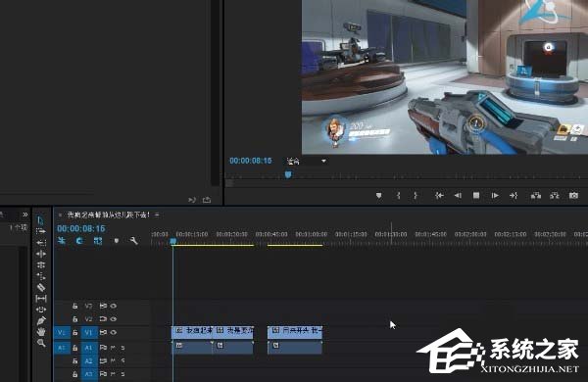This screenshot has width=588, height=382.
Task: Step back one frame
Action: tap(458, 195)
